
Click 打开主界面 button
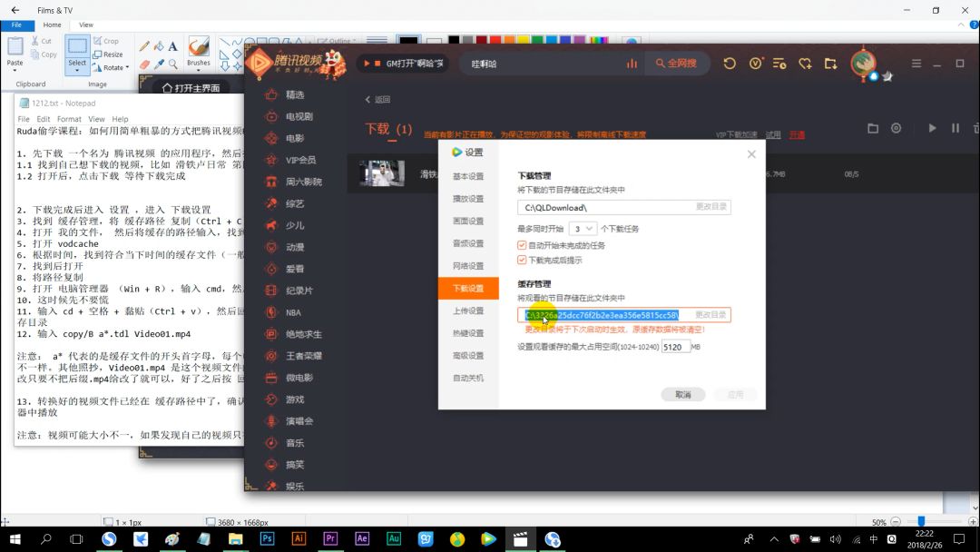191,88
